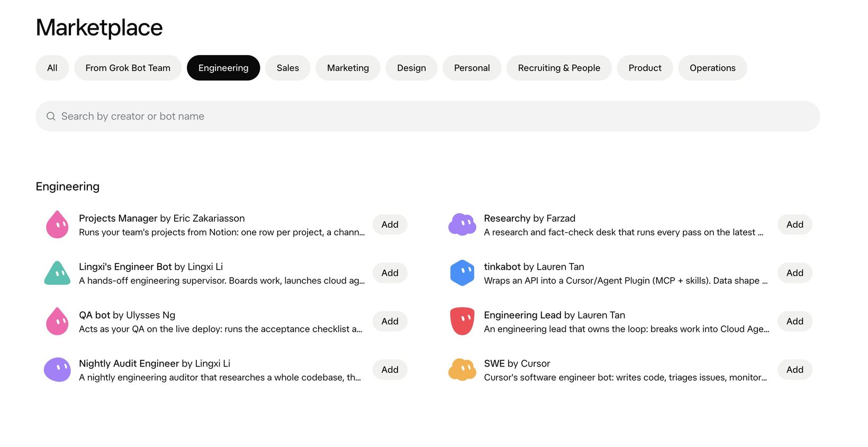868x447 pixels.
Task: Click the description starting 'A research and fact-check desk'
Action: point(623,232)
